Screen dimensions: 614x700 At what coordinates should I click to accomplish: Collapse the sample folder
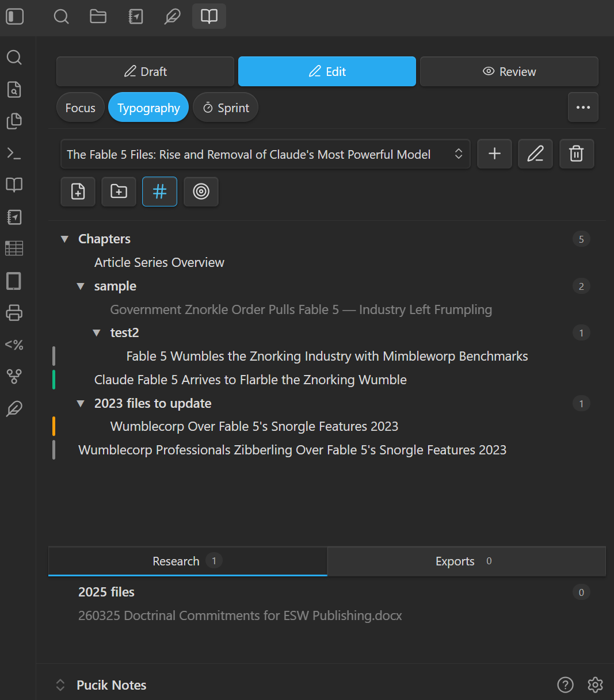[x=81, y=286]
